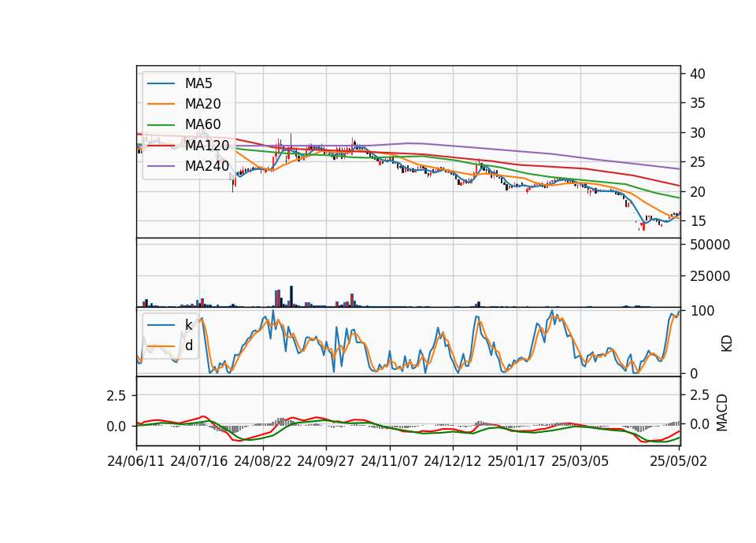This screenshot has height=543, width=756.
Task: Click the KD axis title
Action: (x=726, y=343)
